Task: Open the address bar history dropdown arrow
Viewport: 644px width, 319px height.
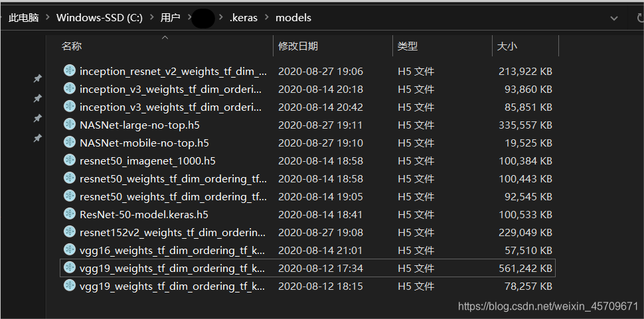Action: 614,18
